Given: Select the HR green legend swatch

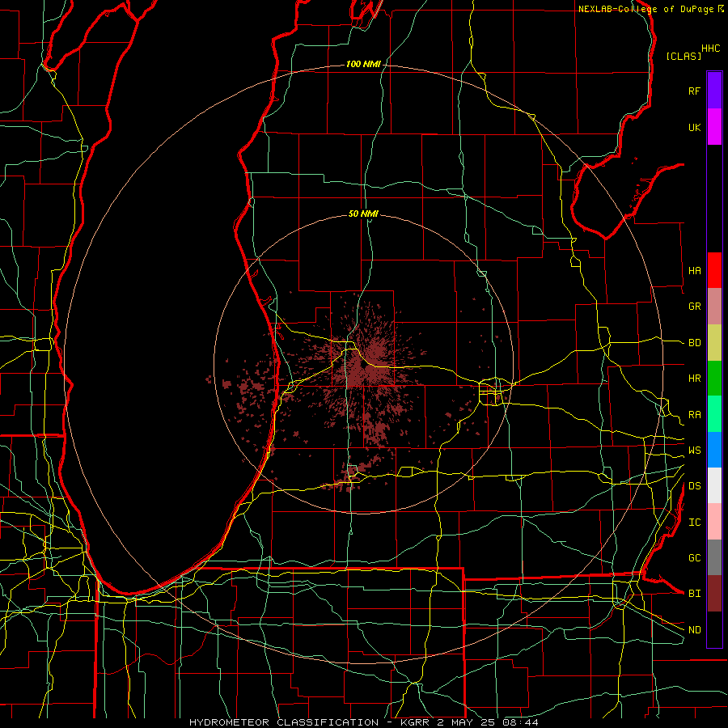Looking at the screenshot, I should pyautogui.click(x=714, y=378).
